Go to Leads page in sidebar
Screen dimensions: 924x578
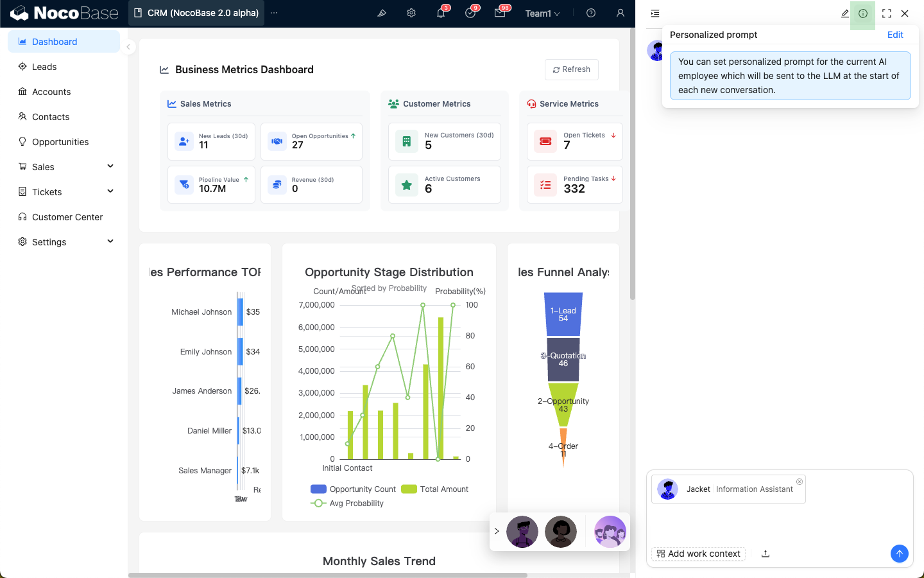click(44, 67)
